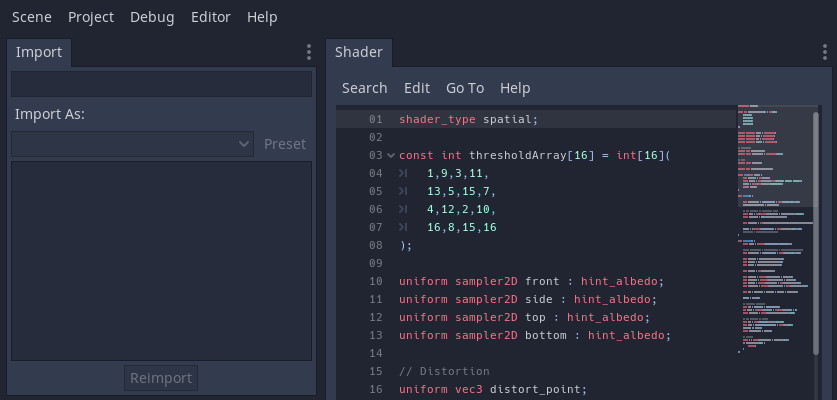Open the Scene menu
Viewport: 837px width, 400px height.
(x=31, y=17)
